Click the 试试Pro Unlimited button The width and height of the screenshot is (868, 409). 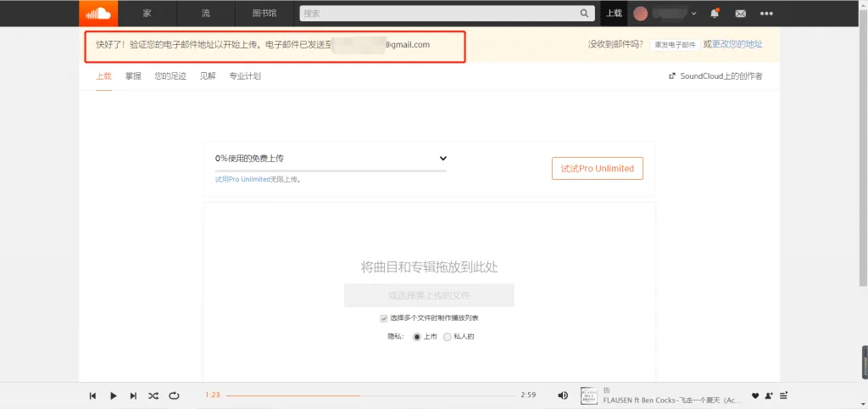[x=598, y=169]
